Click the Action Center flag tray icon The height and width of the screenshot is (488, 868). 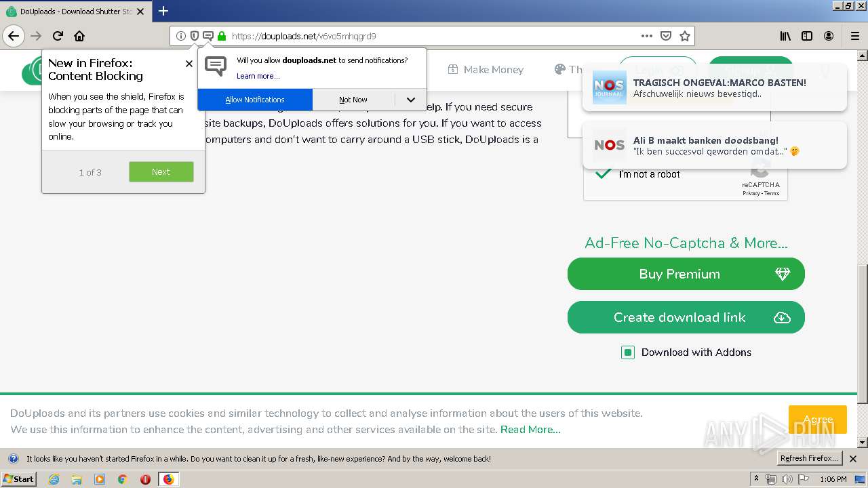click(x=804, y=479)
